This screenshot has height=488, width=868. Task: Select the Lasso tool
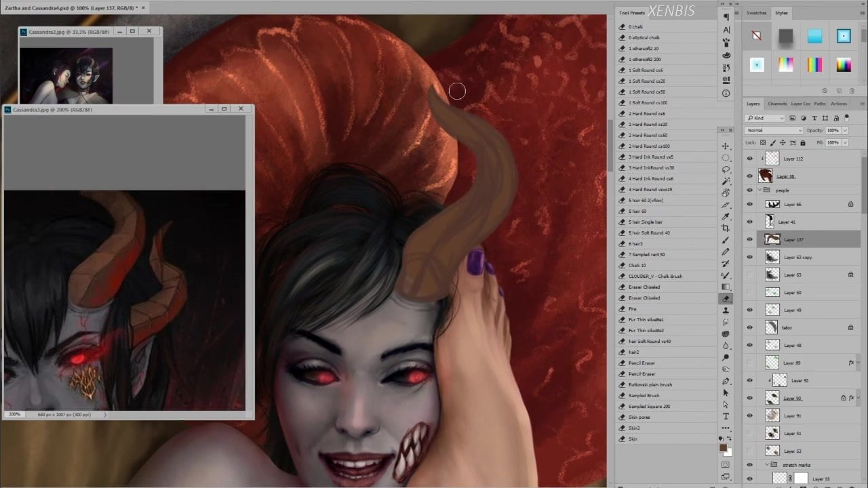click(726, 170)
